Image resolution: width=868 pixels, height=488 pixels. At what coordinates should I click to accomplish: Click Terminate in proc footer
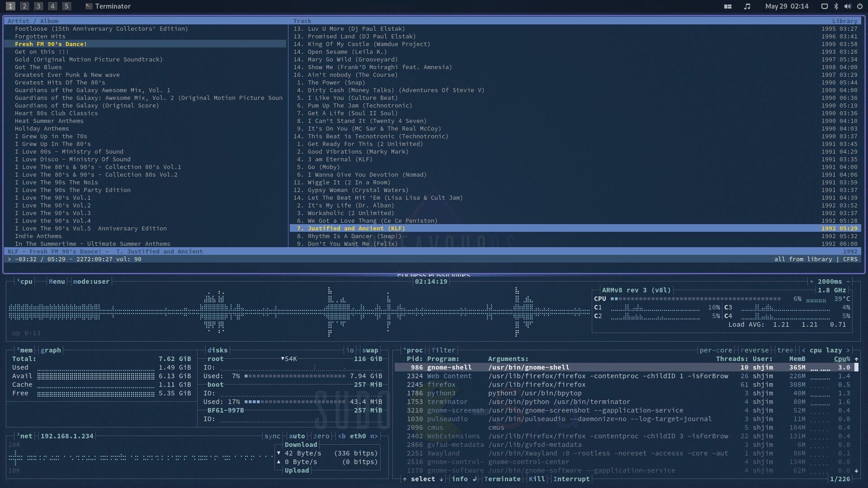pyautogui.click(x=502, y=479)
